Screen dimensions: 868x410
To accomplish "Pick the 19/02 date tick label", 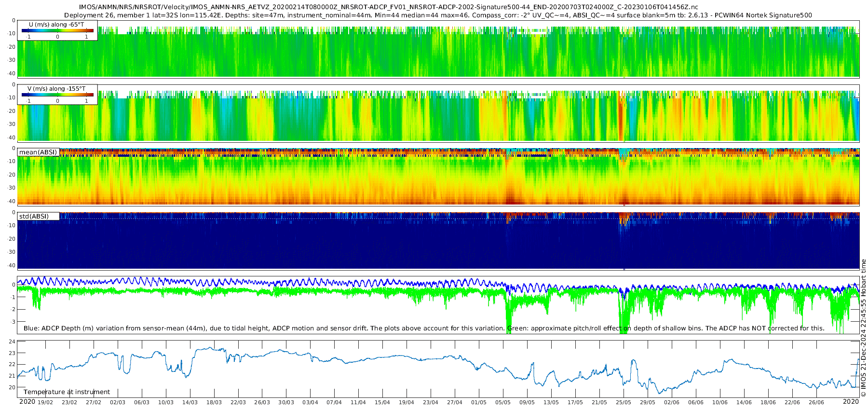I will [x=45, y=402].
